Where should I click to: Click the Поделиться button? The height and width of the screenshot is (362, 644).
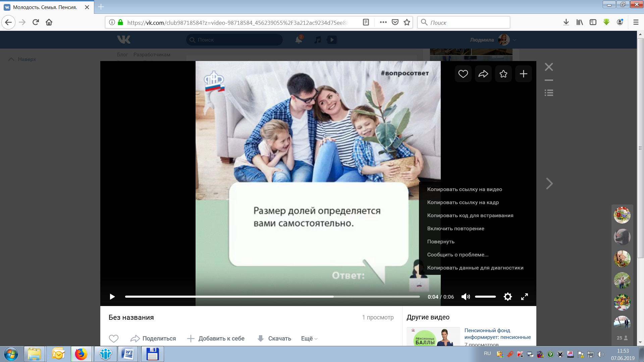tap(153, 339)
